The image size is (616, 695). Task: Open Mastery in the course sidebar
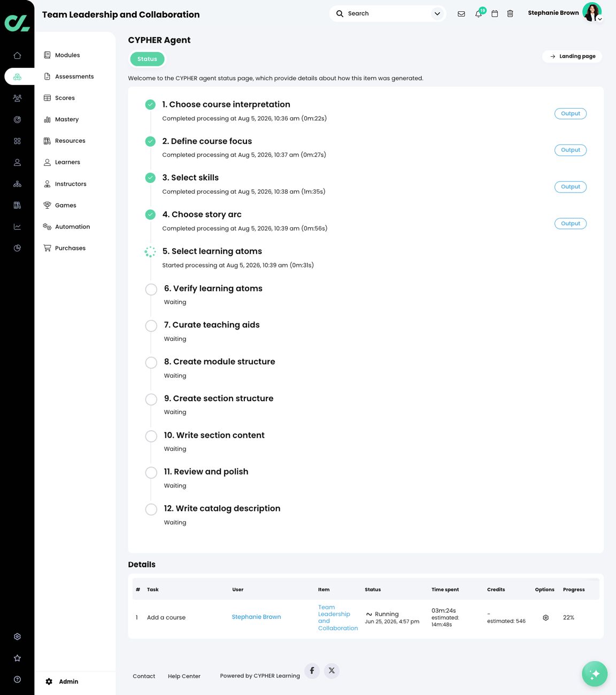coord(67,119)
